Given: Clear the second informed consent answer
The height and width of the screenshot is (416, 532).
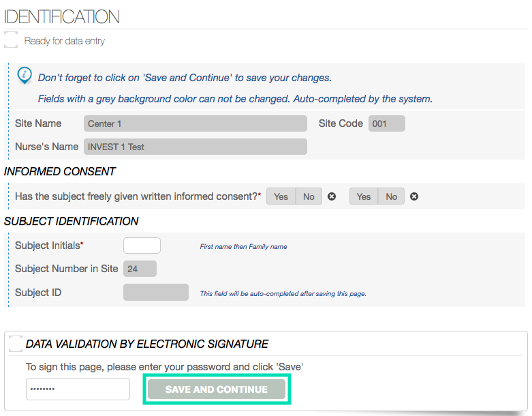Looking at the screenshot, I should (x=414, y=196).
